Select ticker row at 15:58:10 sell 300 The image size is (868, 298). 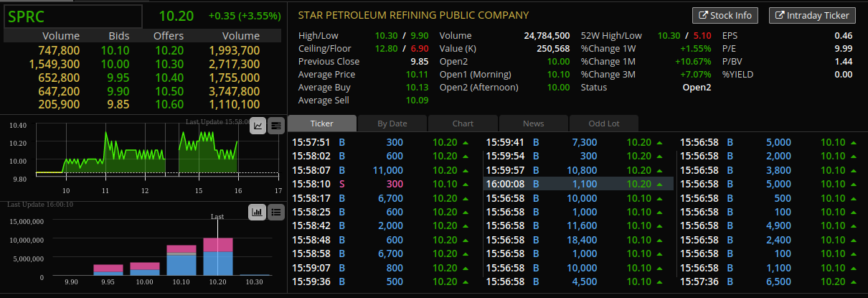pyautogui.click(x=383, y=185)
